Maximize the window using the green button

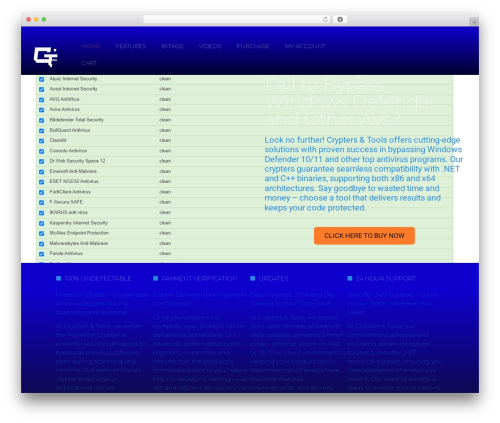(44, 20)
